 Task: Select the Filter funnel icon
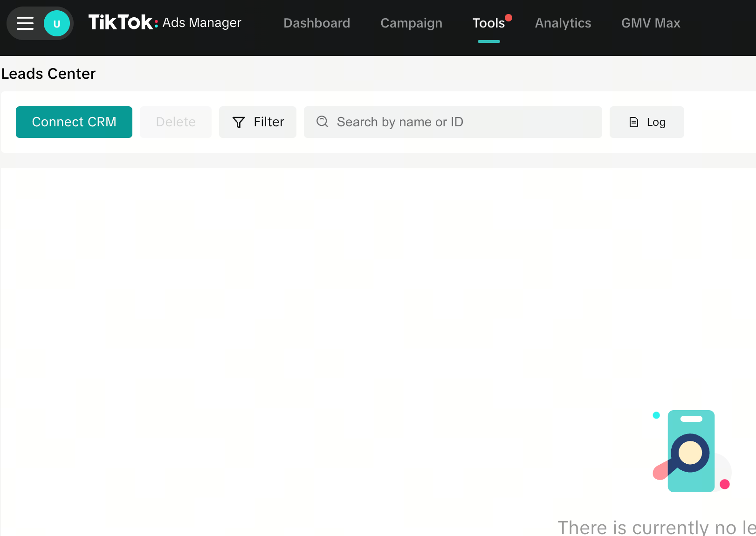point(238,122)
